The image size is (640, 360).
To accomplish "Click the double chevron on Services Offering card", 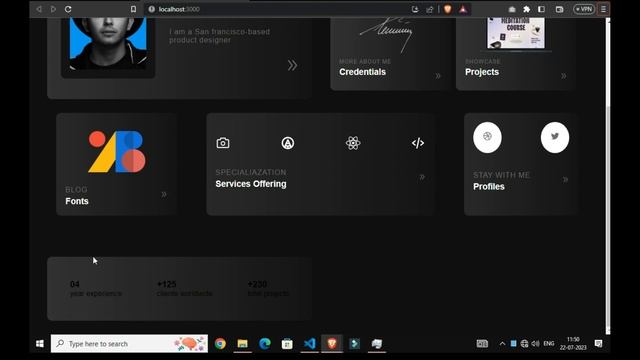I will click(x=422, y=177).
